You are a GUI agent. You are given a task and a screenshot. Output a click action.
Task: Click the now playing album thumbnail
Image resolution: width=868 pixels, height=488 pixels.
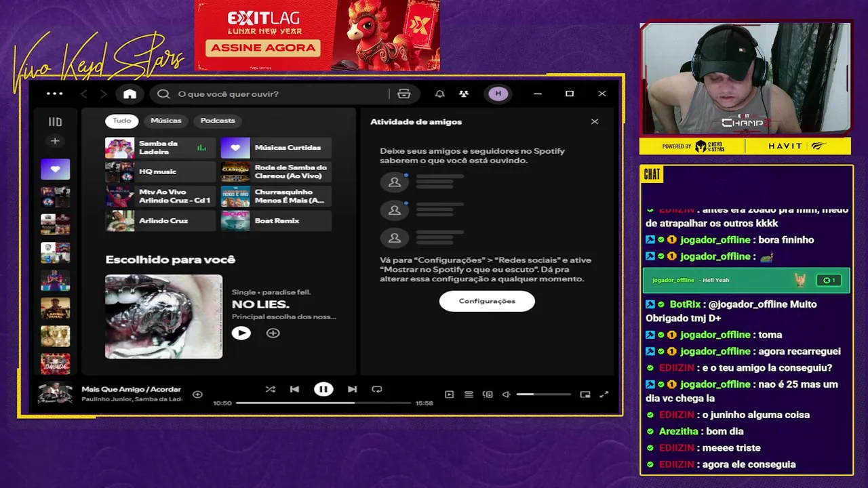click(55, 394)
